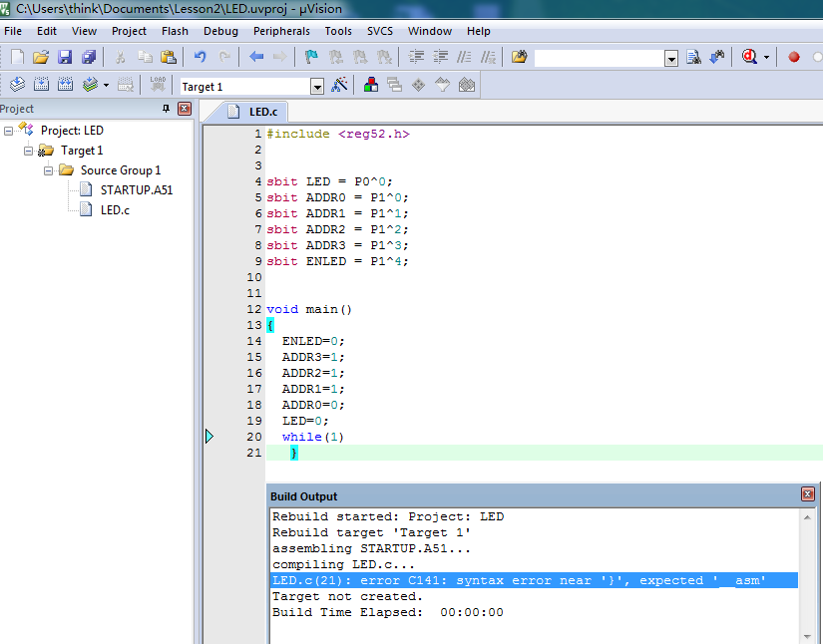
Task: Click the Paste clipboard icon
Action: pos(168,57)
